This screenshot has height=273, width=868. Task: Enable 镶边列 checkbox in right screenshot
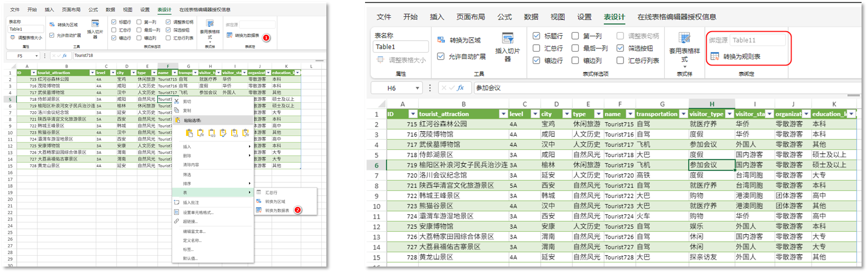pos(575,61)
